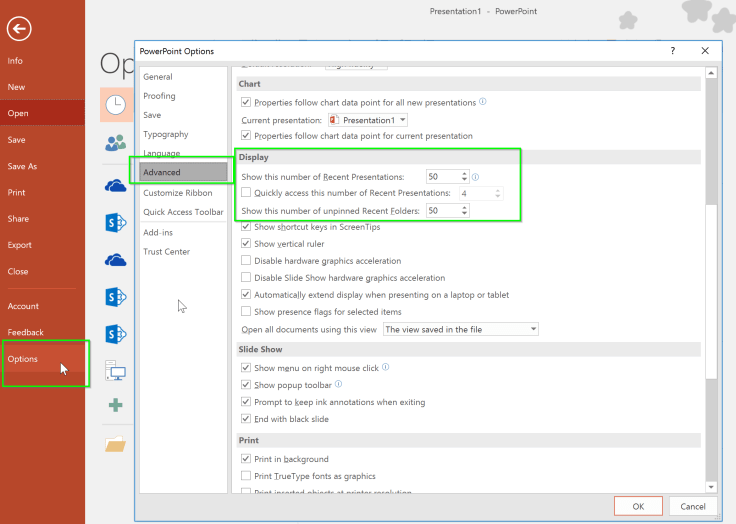Image resolution: width=736 pixels, height=524 pixels.
Task: Uncheck Show vertical ruler
Action: (246, 244)
